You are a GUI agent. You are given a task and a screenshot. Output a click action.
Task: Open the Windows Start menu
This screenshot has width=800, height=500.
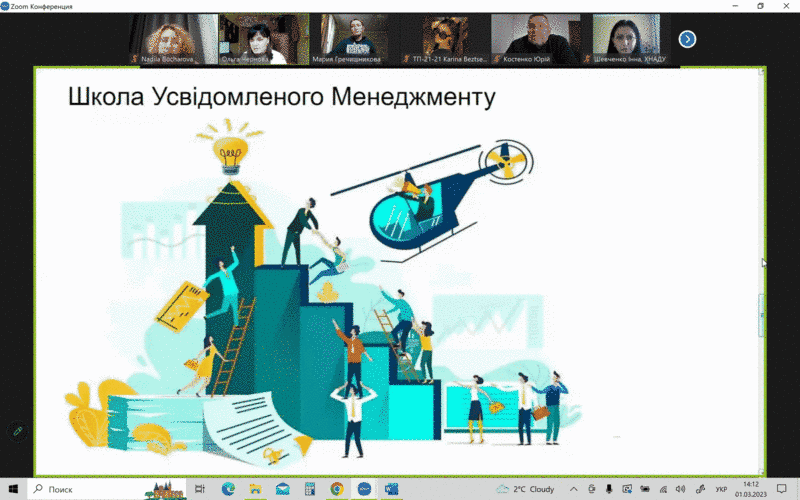click(13, 489)
